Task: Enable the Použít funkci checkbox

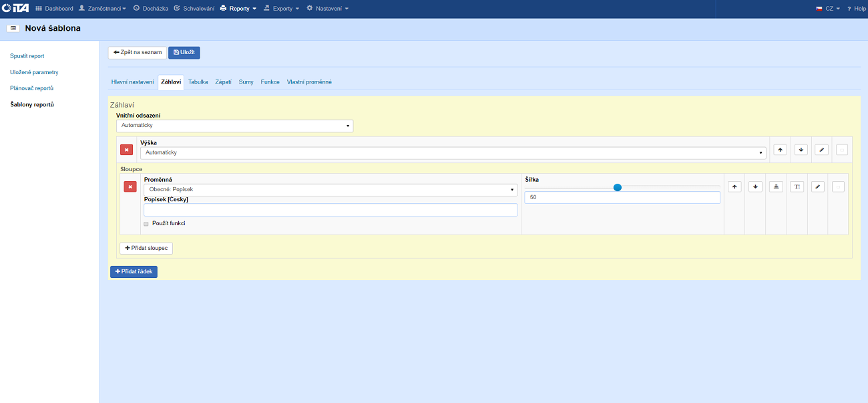Action: coord(146,223)
